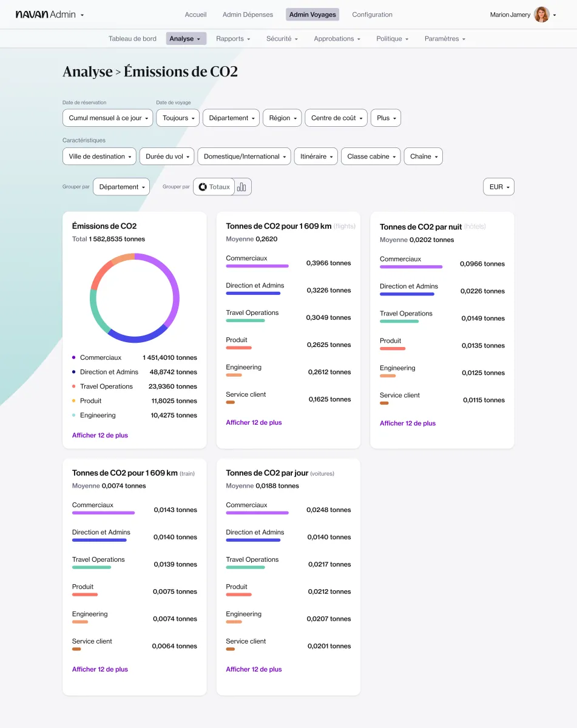Image resolution: width=577 pixels, height=728 pixels.
Task: Expand the Région filter
Action: click(x=282, y=118)
